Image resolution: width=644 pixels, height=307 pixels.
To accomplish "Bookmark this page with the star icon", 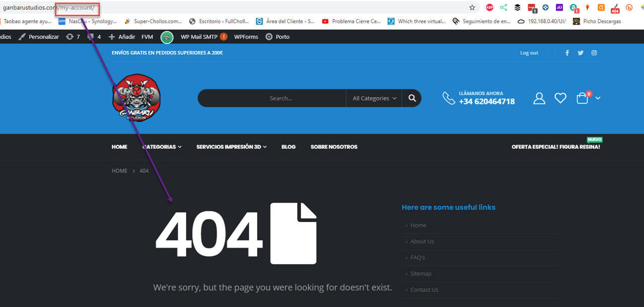I will 472,8.
